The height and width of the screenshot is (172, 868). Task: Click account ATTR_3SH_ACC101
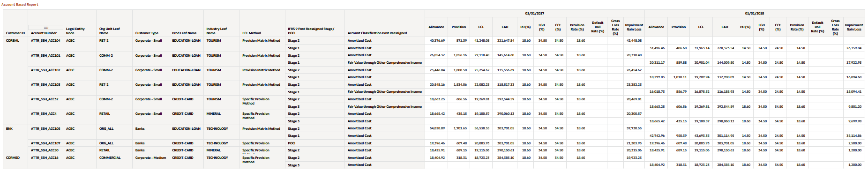45,55
